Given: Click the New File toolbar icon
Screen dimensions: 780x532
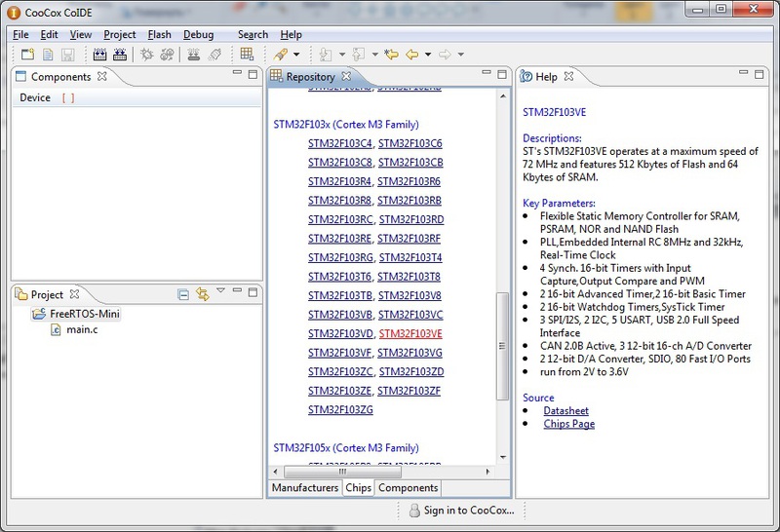Looking at the screenshot, I should click(48, 55).
